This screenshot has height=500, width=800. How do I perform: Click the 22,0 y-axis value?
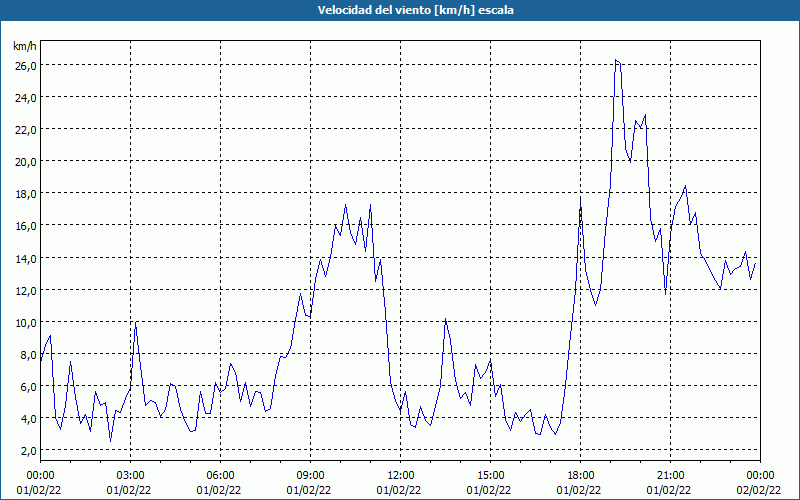pos(25,130)
